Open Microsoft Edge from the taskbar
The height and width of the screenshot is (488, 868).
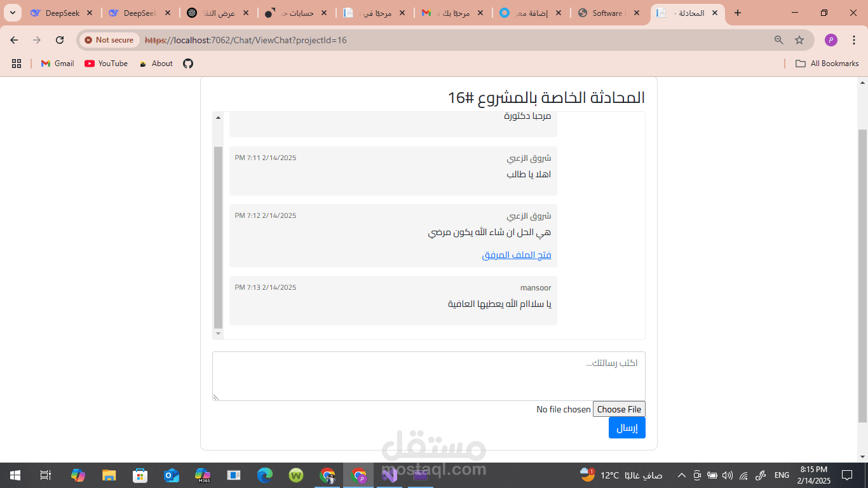click(265, 475)
